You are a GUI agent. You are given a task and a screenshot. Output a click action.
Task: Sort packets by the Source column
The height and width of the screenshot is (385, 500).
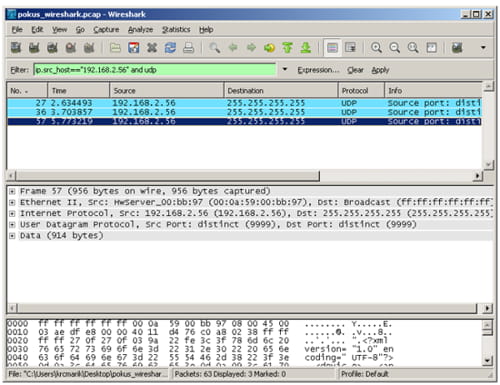coord(167,90)
